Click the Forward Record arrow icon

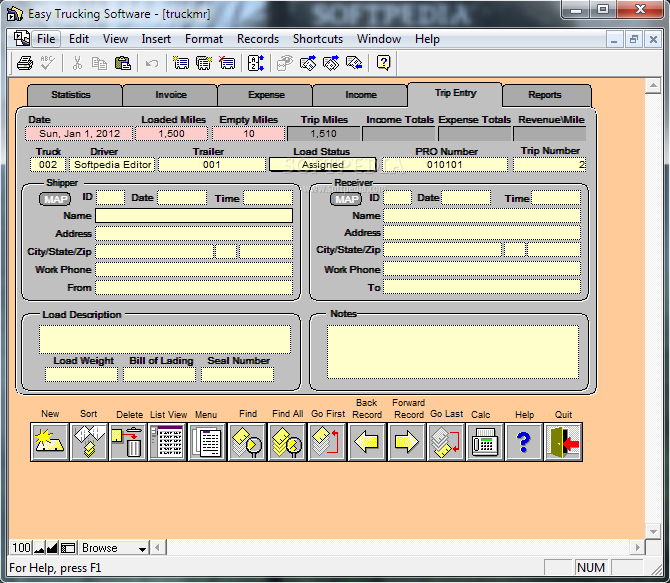point(406,442)
